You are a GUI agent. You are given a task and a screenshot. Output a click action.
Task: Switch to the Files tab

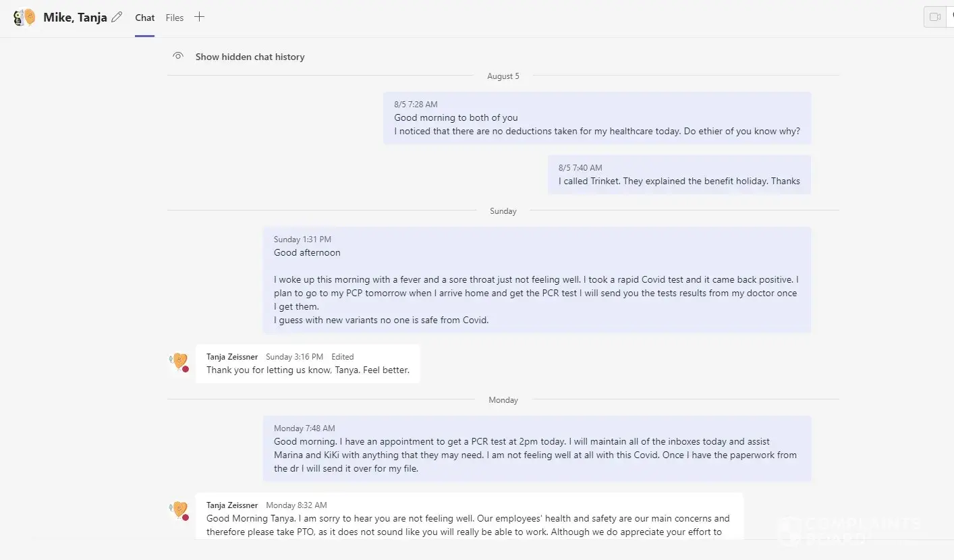pyautogui.click(x=175, y=18)
